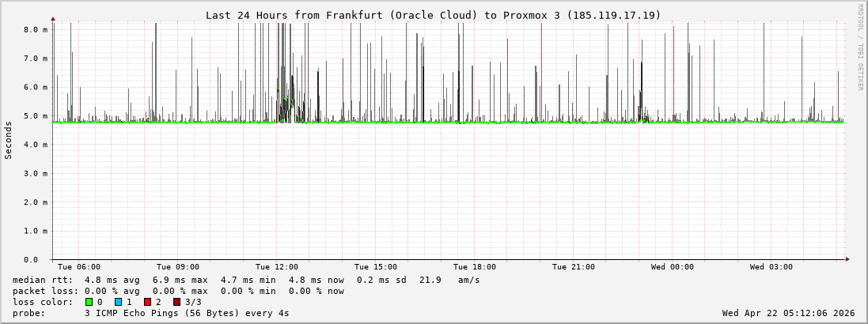Click the Wed Apr 22 timestamp
868x324 pixels.
coord(788,313)
